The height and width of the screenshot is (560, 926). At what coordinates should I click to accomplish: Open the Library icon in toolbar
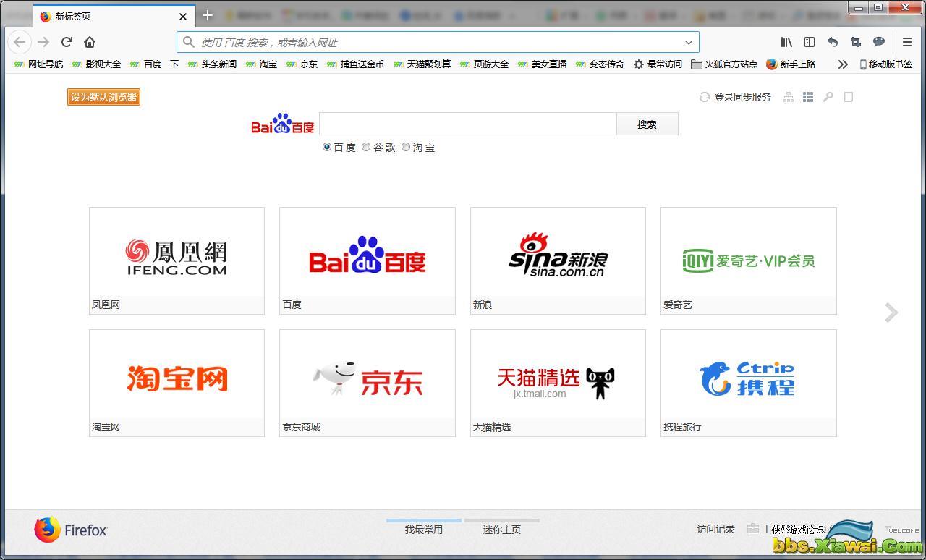tap(786, 42)
